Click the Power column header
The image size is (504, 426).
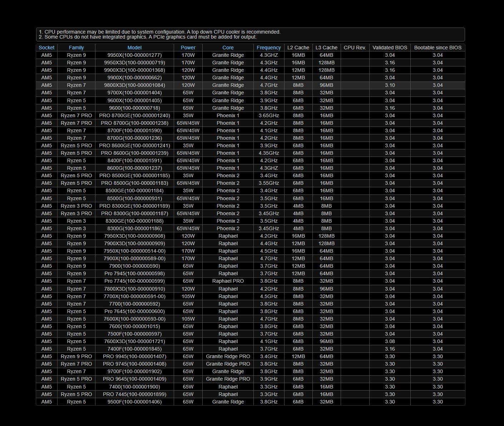pyautogui.click(x=188, y=48)
